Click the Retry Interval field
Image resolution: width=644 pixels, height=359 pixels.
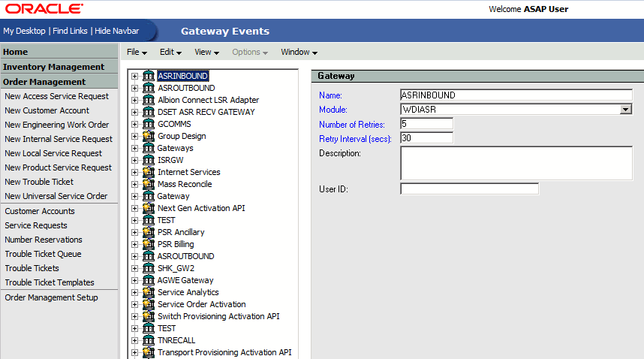click(x=427, y=138)
